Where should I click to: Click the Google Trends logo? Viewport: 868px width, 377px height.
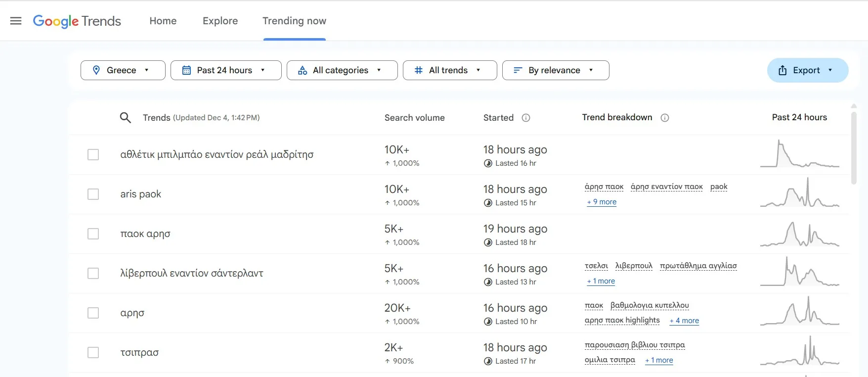click(x=77, y=21)
